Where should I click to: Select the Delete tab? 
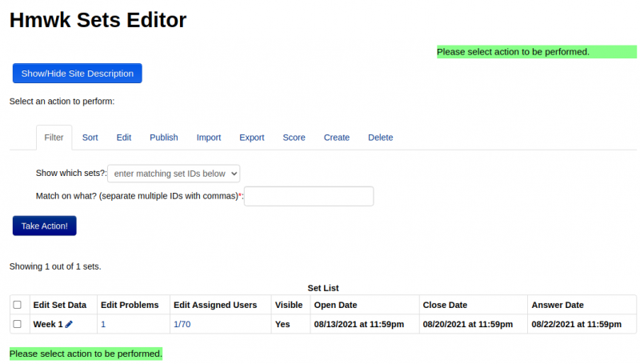coord(381,138)
